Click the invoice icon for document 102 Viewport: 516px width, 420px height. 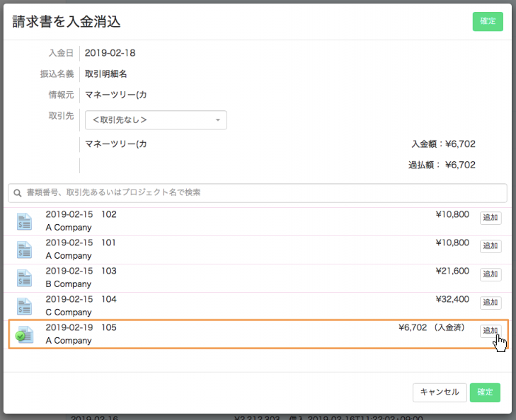[x=24, y=221]
